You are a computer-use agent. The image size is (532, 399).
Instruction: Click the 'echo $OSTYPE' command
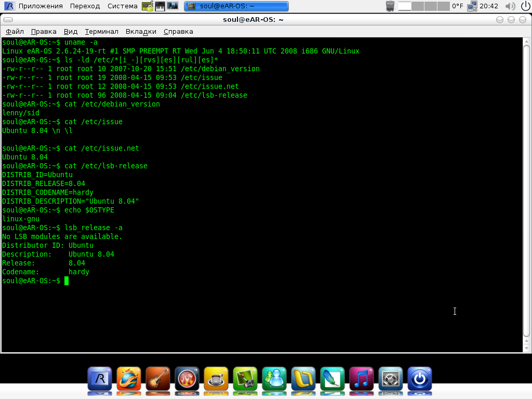89,210
